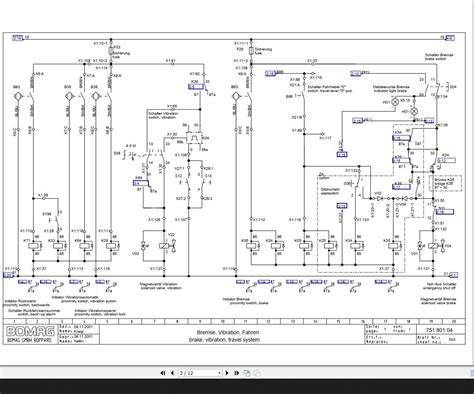Click the K71 relay coil label

[x=26, y=240]
